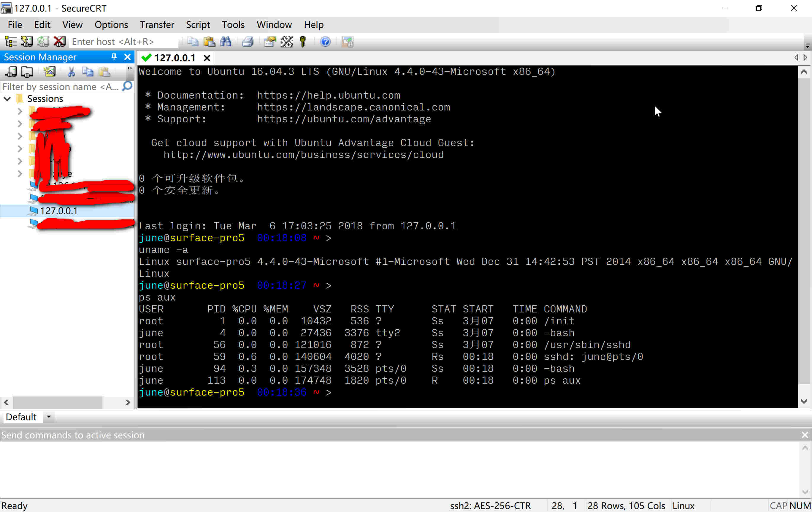Click the Key/Authentication manager icon
This screenshot has width=812, height=512.
point(303,41)
